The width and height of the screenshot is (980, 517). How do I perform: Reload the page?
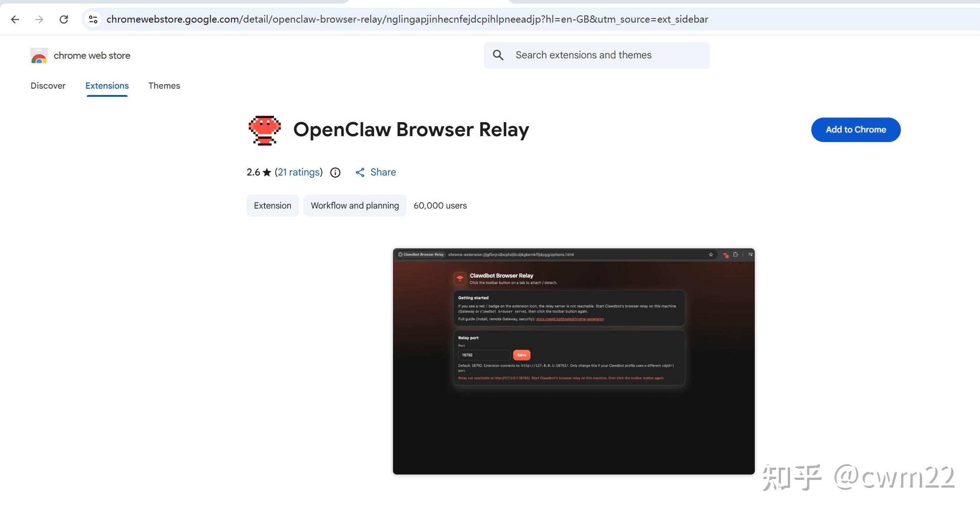pyautogui.click(x=64, y=19)
